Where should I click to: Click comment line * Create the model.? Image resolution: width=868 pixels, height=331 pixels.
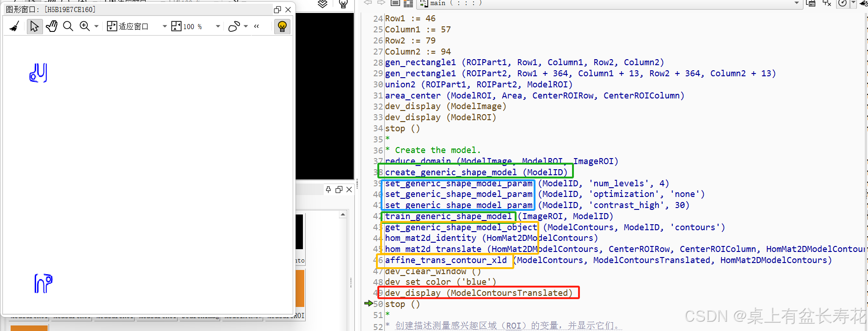(x=433, y=150)
